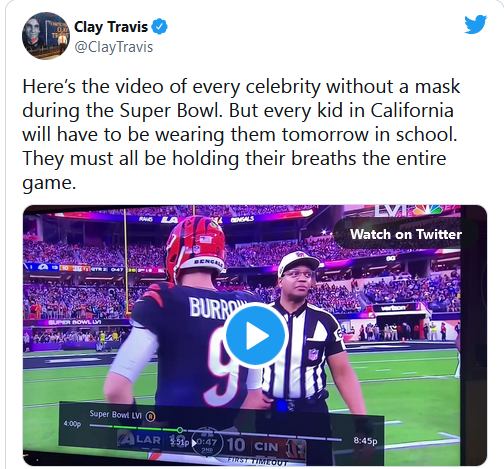
Task: Click the NFL shield on referee shirt
Action: click(x=313, y=354)
